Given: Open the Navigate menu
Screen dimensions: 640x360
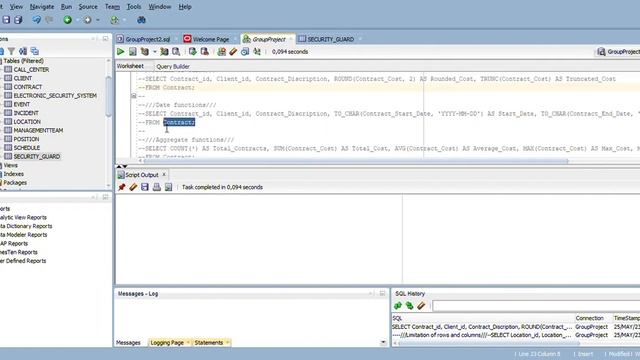Looking at the screenshot, I should 42,7.
